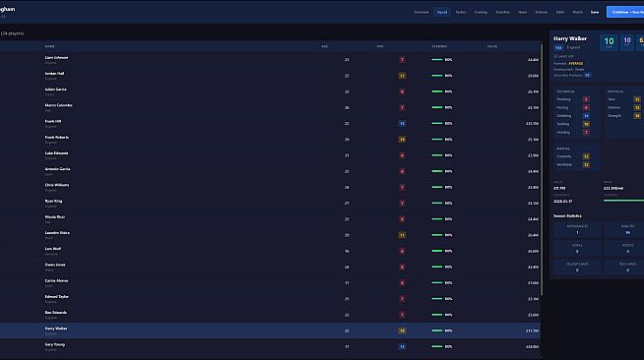Select player Frank Roberts
Image resolution: width=644 pixels, height=360 pixels.
57,138
